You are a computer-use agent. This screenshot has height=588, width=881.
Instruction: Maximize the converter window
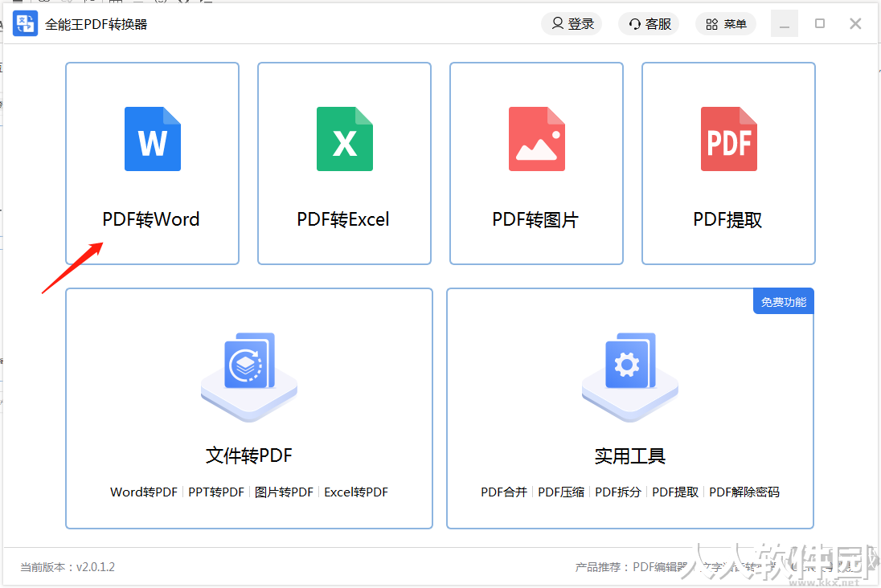click(820, 23)
